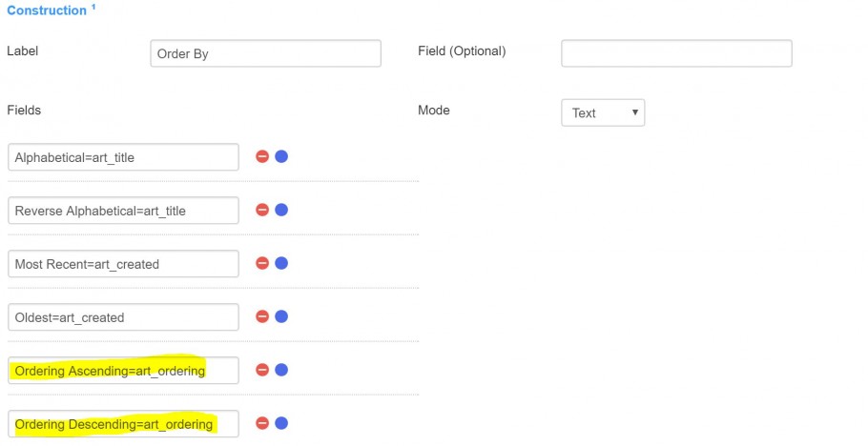Remove the Oldest=art_created field row
Screen dimensions: 868x446
pos(262,316)
